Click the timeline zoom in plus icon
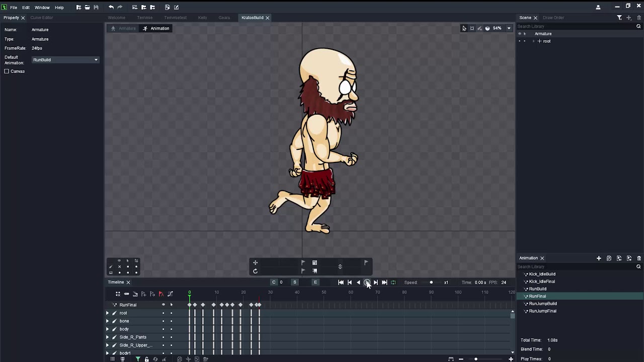 511,359
